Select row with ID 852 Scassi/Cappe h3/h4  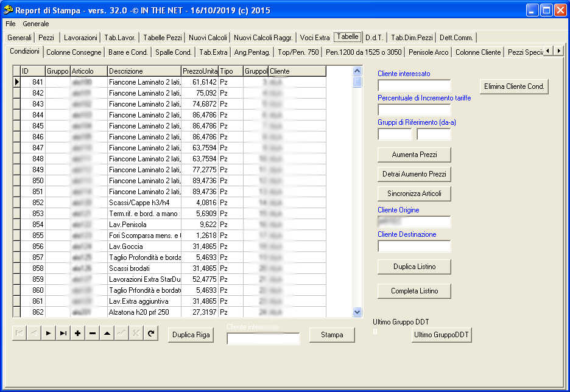[x=169, y=202]
